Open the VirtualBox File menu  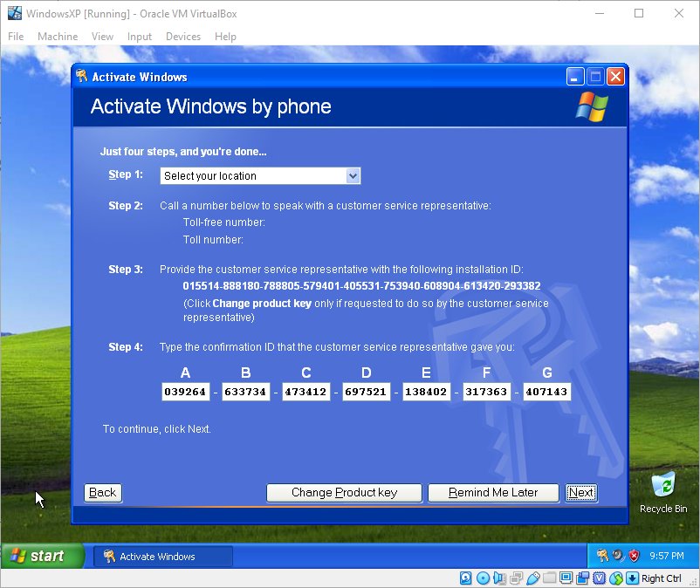tap(16, 37)
